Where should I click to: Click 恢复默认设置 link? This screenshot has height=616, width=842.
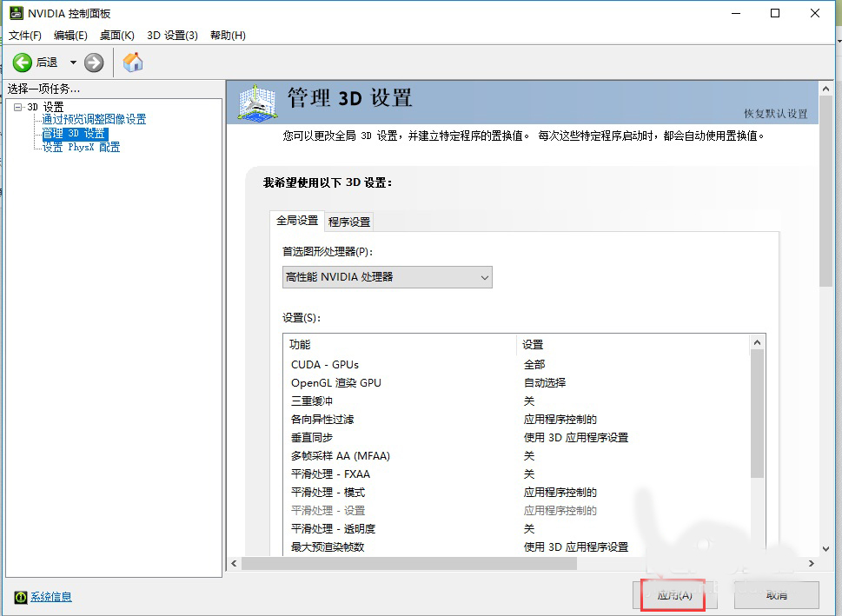(x=775, y=114)
